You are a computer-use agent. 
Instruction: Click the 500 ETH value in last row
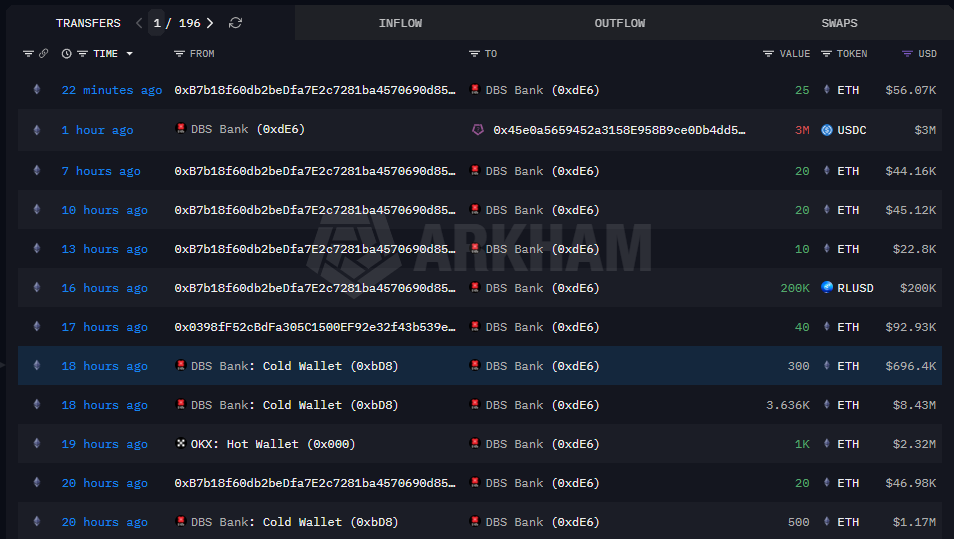coord(799,522)
